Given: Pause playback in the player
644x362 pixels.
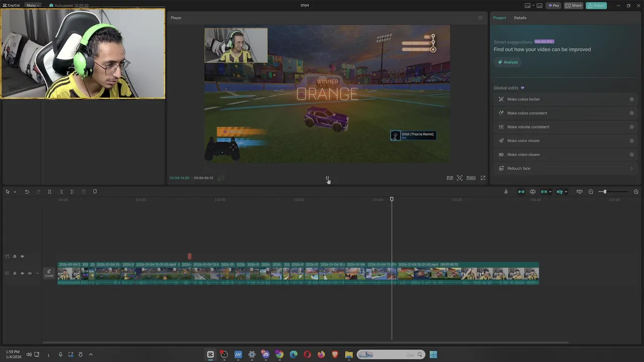Looking at the screenshot, I should 327,178.
